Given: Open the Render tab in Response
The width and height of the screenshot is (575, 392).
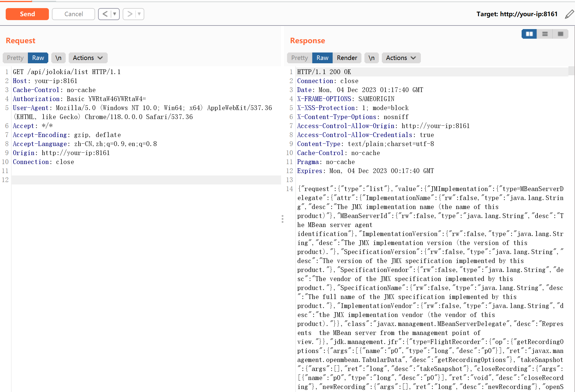Looking at the screenshot, I should pyautogui.click(x=347, y=58).
